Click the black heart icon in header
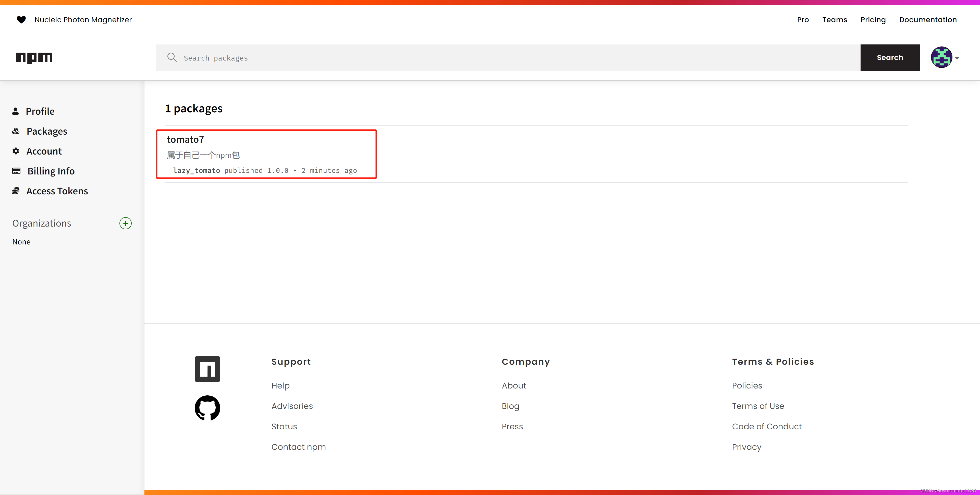 pos(21,19)
